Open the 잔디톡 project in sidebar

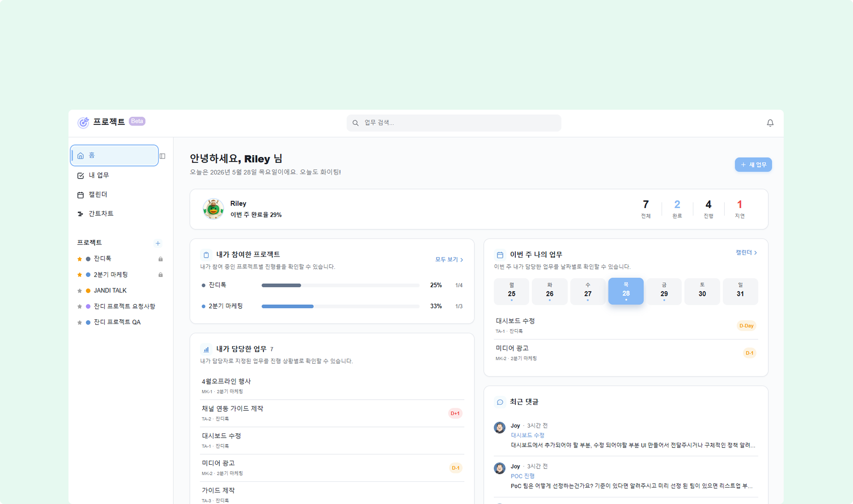point(102,259)
